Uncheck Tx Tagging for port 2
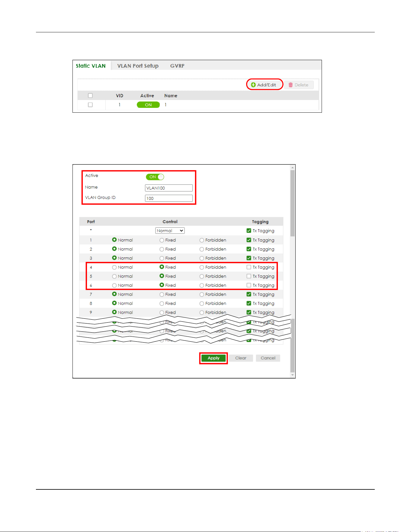This screenshot has width=411, height=532. coord(249,249)
